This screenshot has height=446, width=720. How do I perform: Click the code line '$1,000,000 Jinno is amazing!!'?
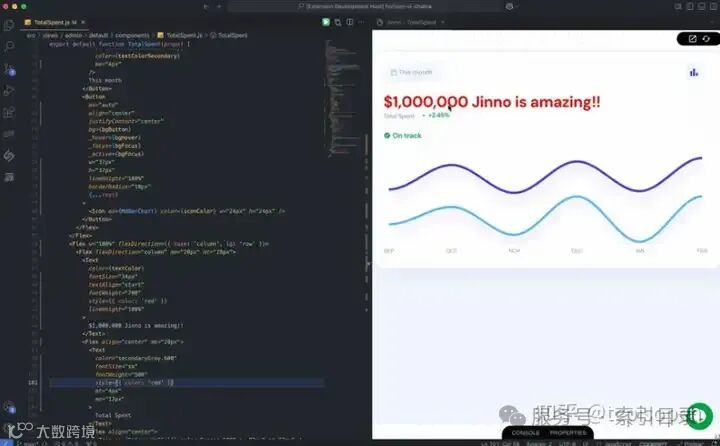tap(136, 325)
